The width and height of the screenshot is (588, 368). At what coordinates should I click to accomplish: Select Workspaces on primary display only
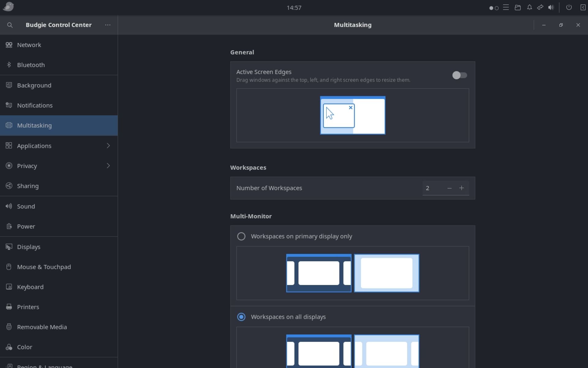[x=240, y=236]
